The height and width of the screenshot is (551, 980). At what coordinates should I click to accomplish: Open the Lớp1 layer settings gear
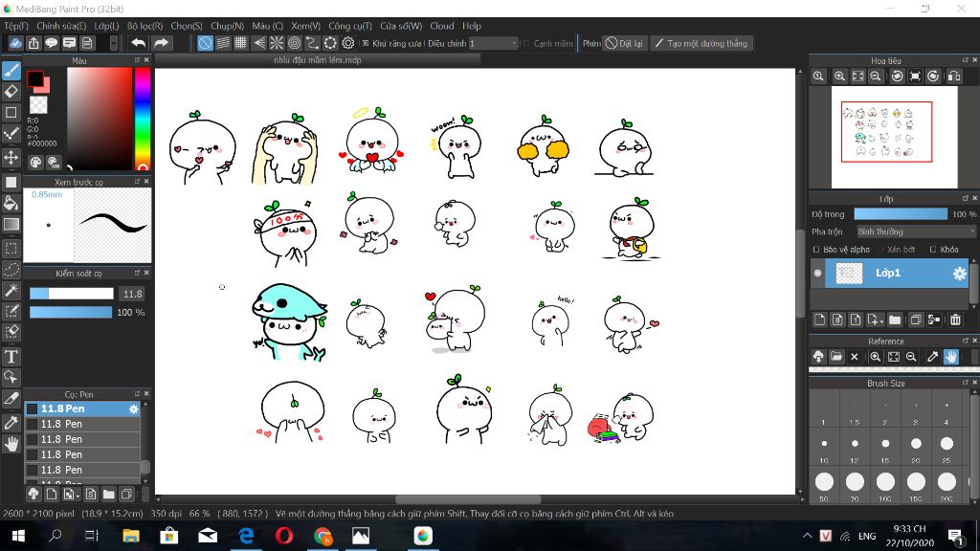click(x=959, y=273)
